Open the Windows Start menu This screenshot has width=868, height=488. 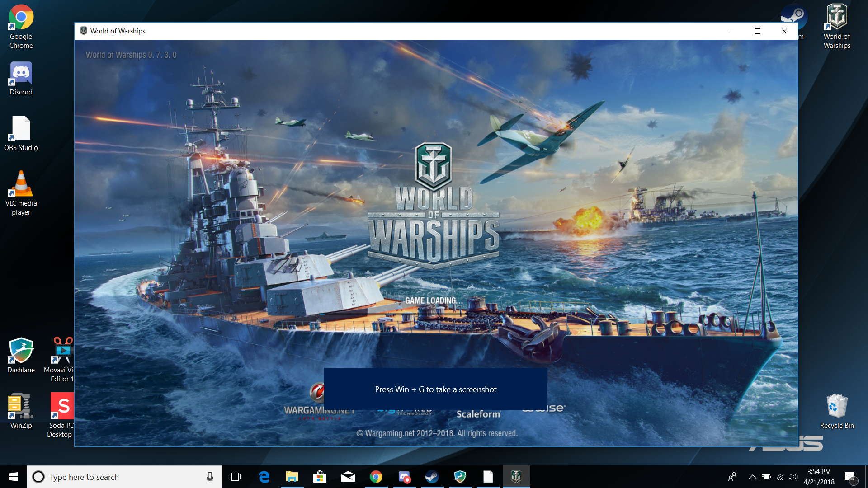[x=14, y=477]
